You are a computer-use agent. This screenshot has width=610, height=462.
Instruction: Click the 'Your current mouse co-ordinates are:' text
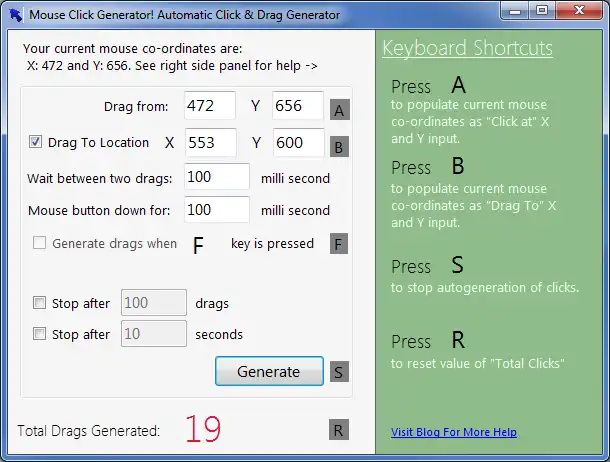pos(133,49)
